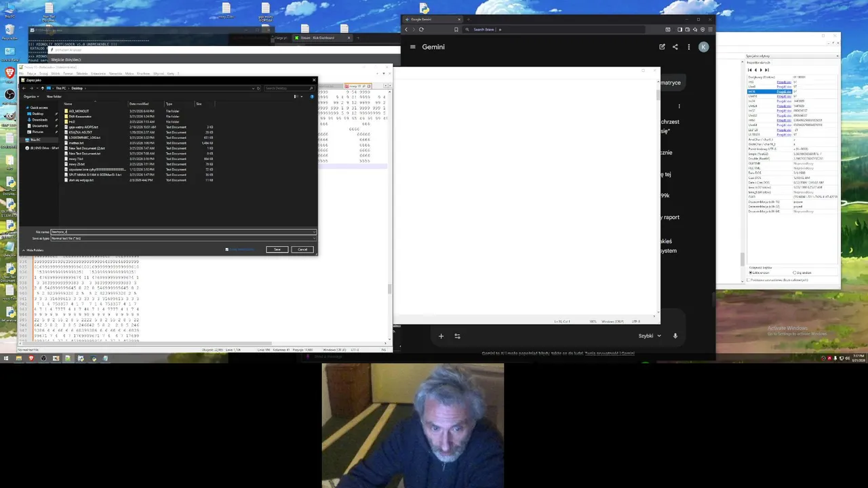Collapse folders with Hide Folders

[33, 250]
